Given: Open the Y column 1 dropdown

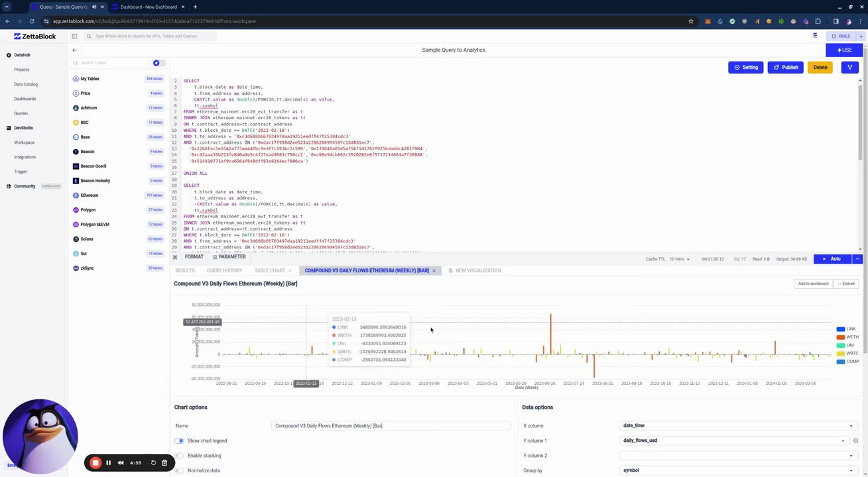Looking at the screenshot, I should tap(733, 441).
